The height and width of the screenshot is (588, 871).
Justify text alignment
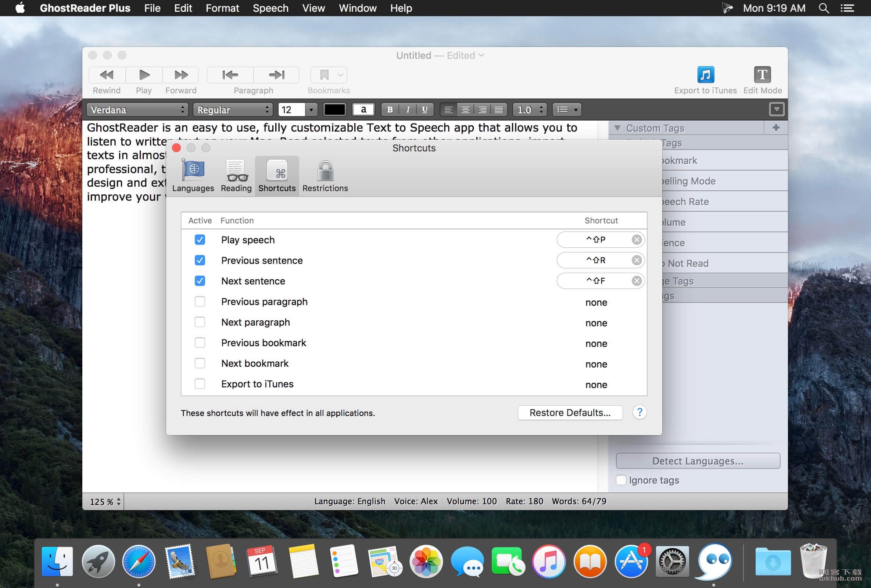click(x=499, y=110)
